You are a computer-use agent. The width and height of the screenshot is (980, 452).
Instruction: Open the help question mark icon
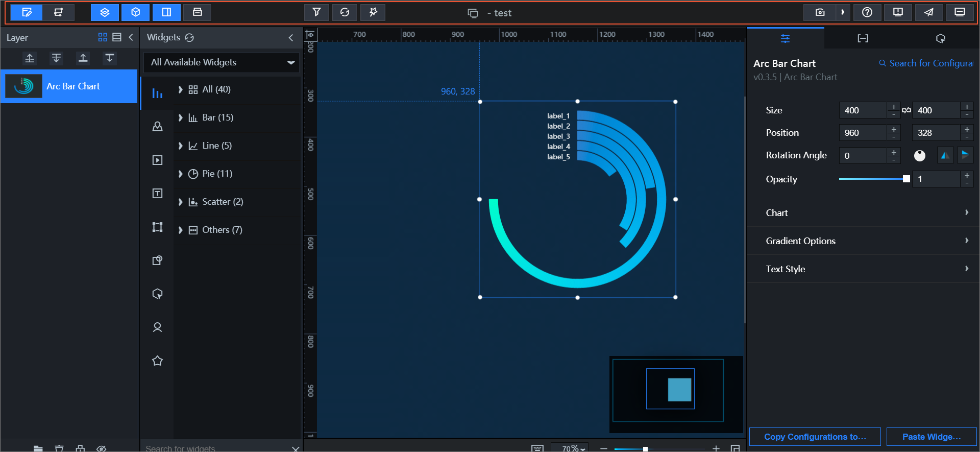pyautogui.click(x=867, y=12)
